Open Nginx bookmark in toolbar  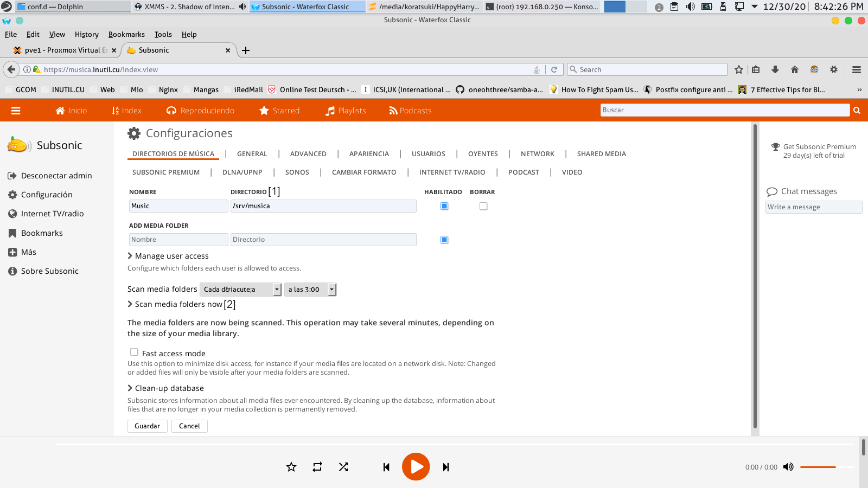(162, 89)
